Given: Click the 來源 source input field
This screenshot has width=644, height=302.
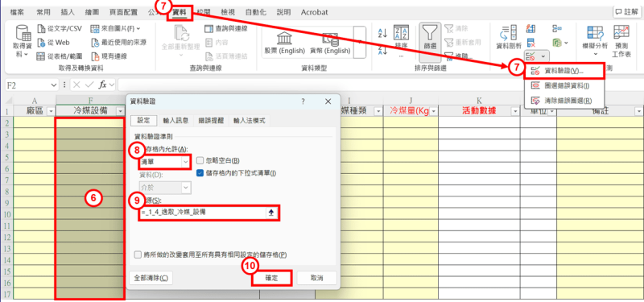Looking at the screenshot, I should point(203,213).
